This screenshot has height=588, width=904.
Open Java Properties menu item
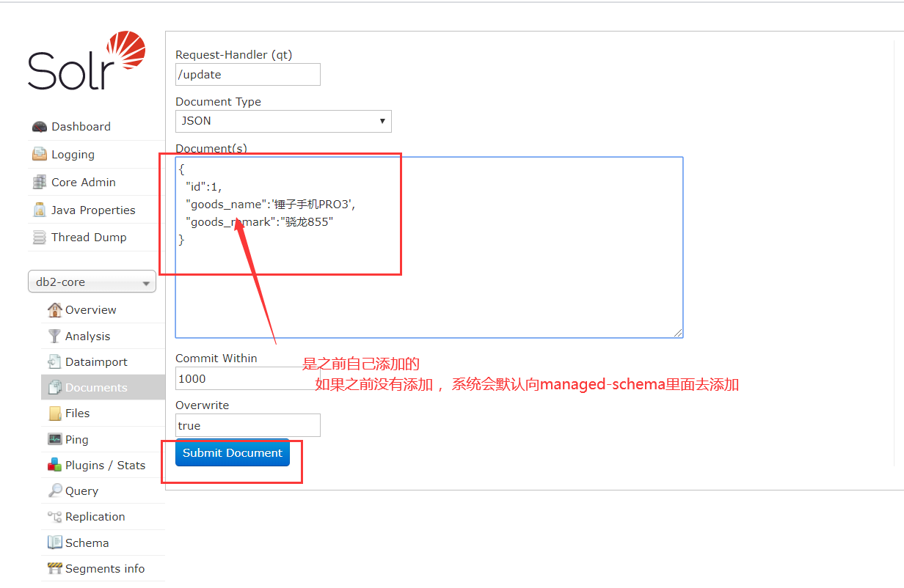(93, 210)
